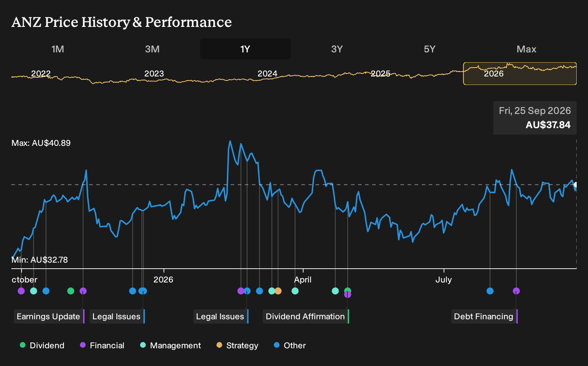Click the AU$37.84 price in tooltip
Viewport: 588px width, 366px height.
coord(548,125)
